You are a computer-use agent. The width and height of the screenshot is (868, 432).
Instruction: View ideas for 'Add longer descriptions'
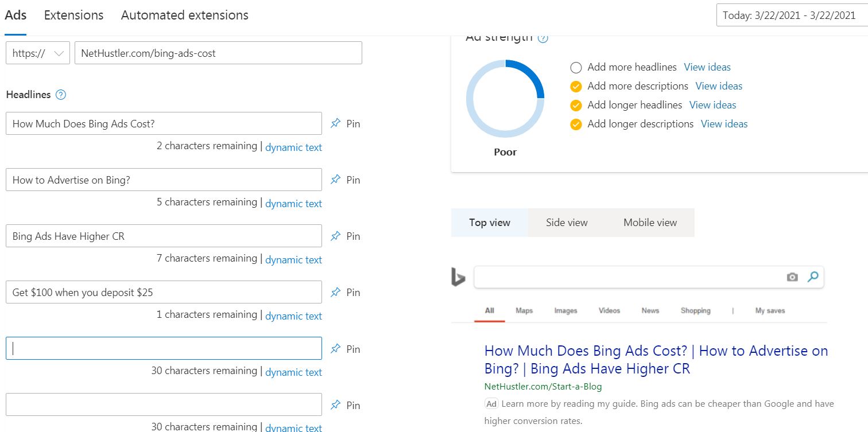click(724, 124)
